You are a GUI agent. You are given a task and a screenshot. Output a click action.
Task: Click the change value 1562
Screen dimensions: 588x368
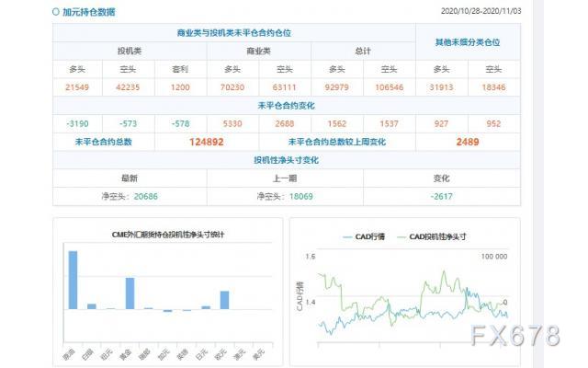(x=337, y=123)
